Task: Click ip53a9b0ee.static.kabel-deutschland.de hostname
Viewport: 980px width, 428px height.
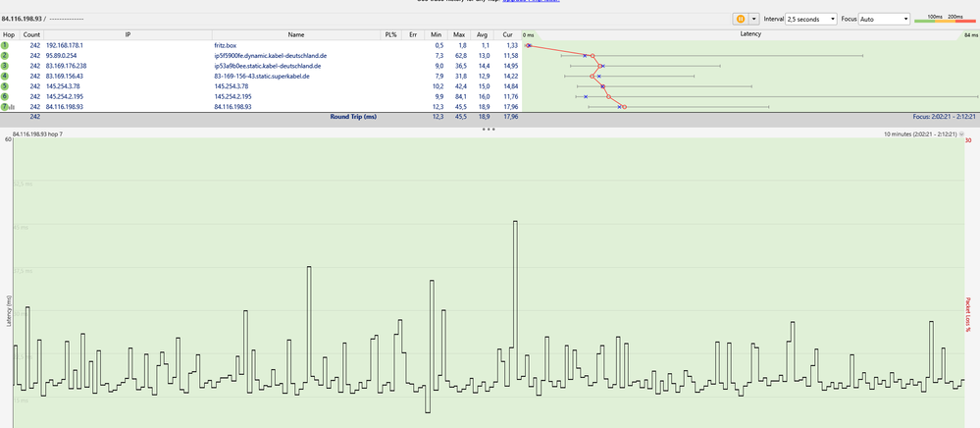Action: pyautogui.click(x=268, y=66)
